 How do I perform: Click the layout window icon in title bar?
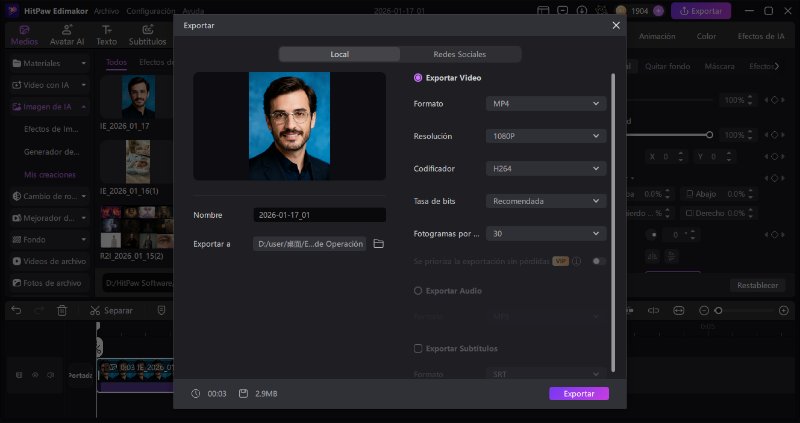point(543,11)
